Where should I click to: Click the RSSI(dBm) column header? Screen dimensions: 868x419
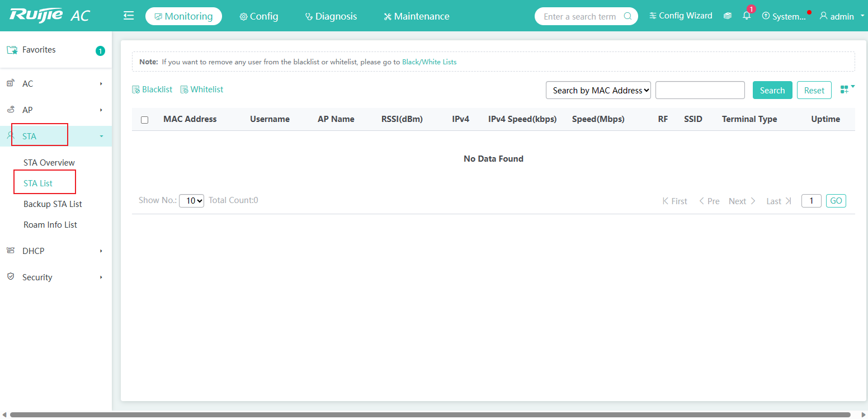point(402,119)
